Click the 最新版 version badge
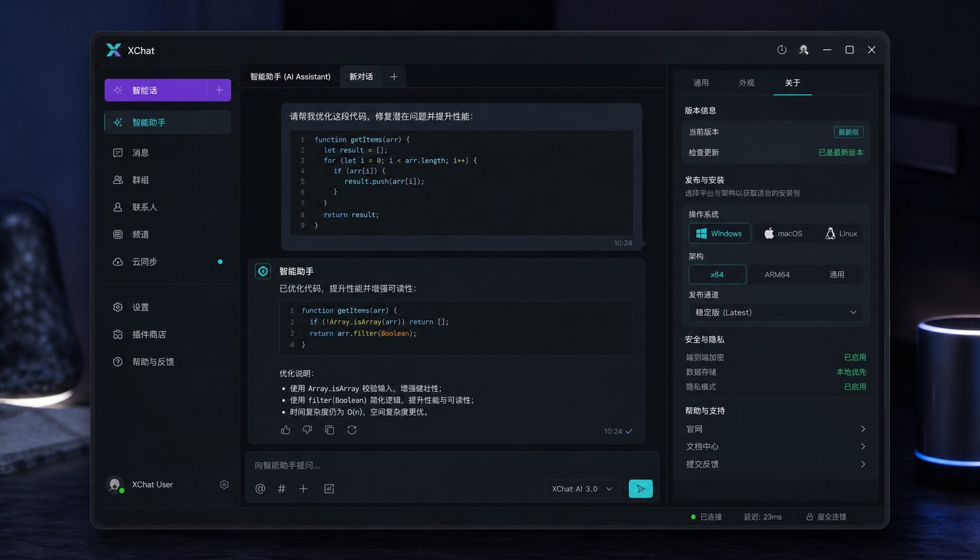 tap(849, 132)
